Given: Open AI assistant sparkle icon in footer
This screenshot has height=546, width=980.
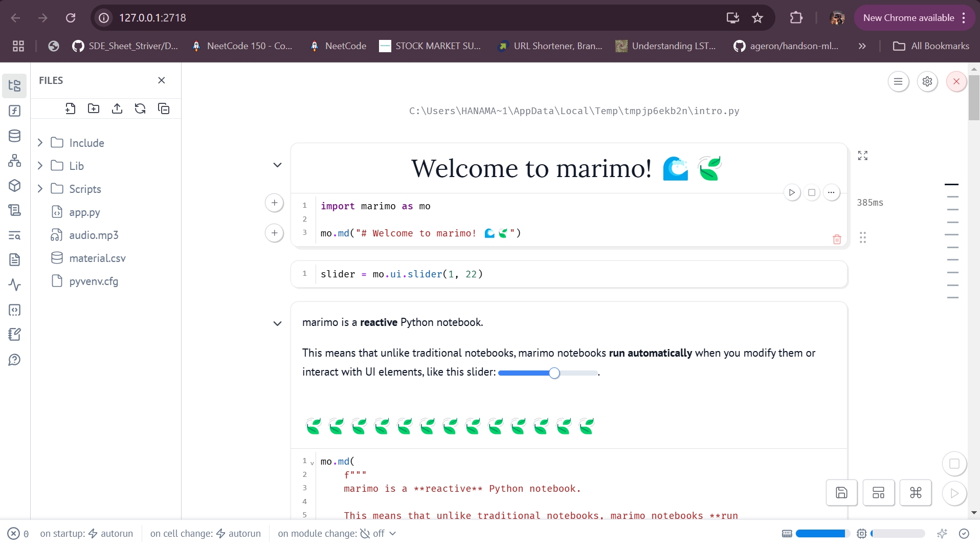Looking at the screenshot, I should (942, 534).
